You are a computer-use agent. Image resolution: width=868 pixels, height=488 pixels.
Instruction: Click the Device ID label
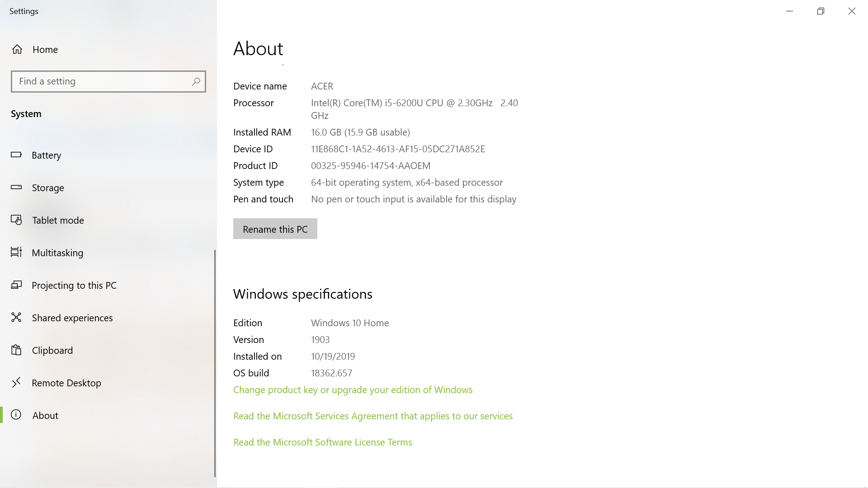[x=253, y=149]
